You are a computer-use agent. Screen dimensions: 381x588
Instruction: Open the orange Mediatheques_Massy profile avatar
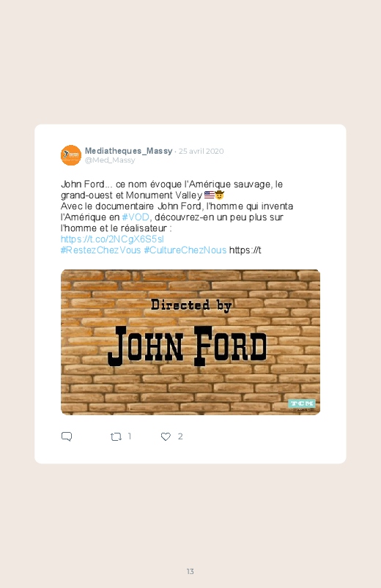(x=71, y=155)
